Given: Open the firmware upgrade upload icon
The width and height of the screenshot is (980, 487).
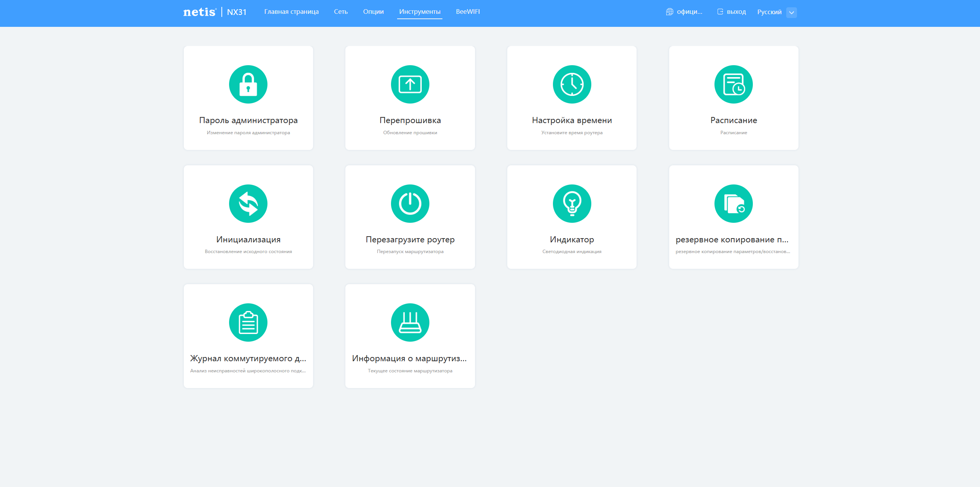Looking at the screenshot, I should click(410, 84).
